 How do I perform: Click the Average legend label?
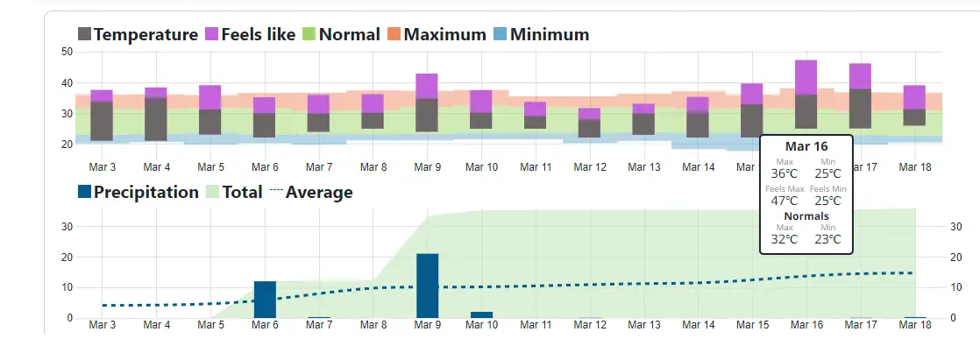319,193
